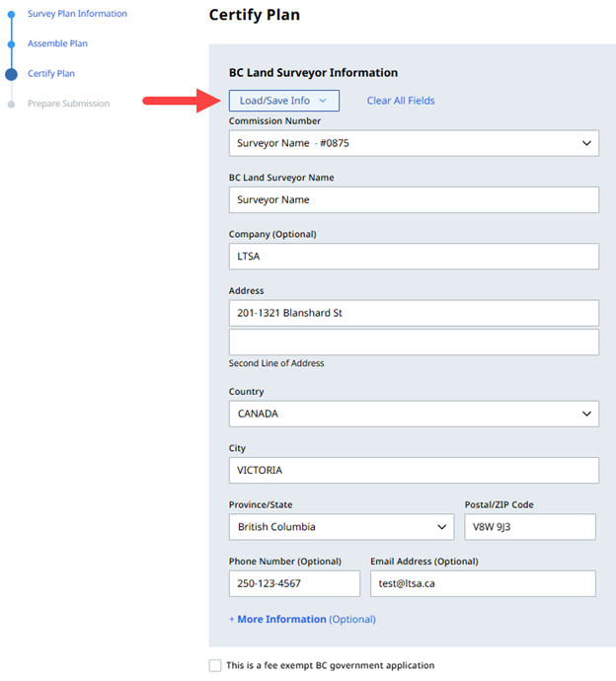Go to Assemble Plan step
This screenshot has height=681, width=616.
(57, 43)
